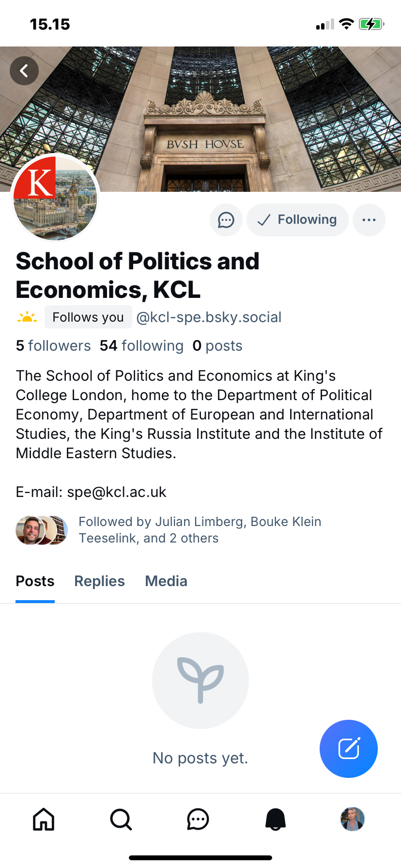Go back using the chevron arrow
Image resolution: width=401 pixels, height=868 pixels.
click(24, 71)
